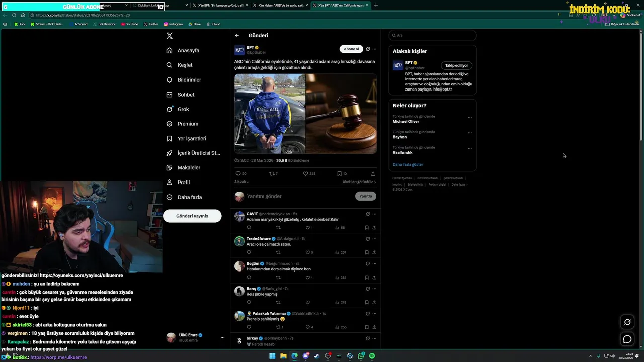Click the X logo in the sidebar
The width and height of the screenshot is (644, 362).
[170, 36]
